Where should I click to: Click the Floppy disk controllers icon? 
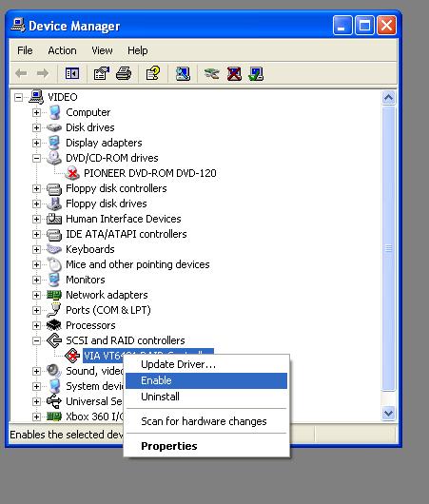[x=54, y=188]
